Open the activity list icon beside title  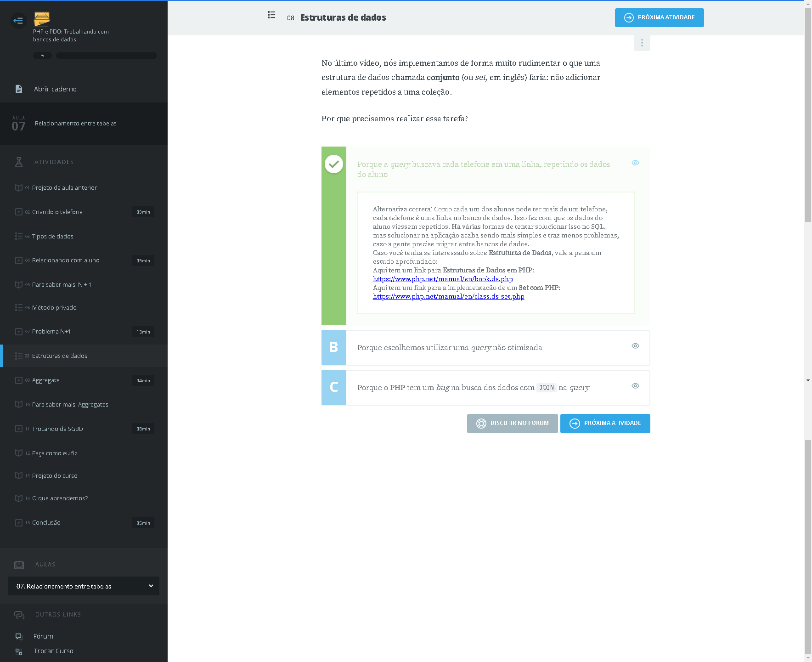[x=271, y=15]
